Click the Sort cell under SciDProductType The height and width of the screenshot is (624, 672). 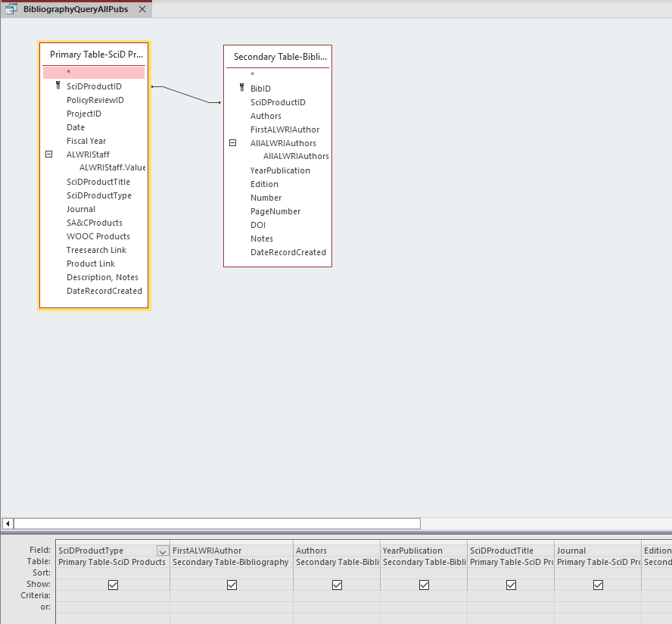(114, 573)
